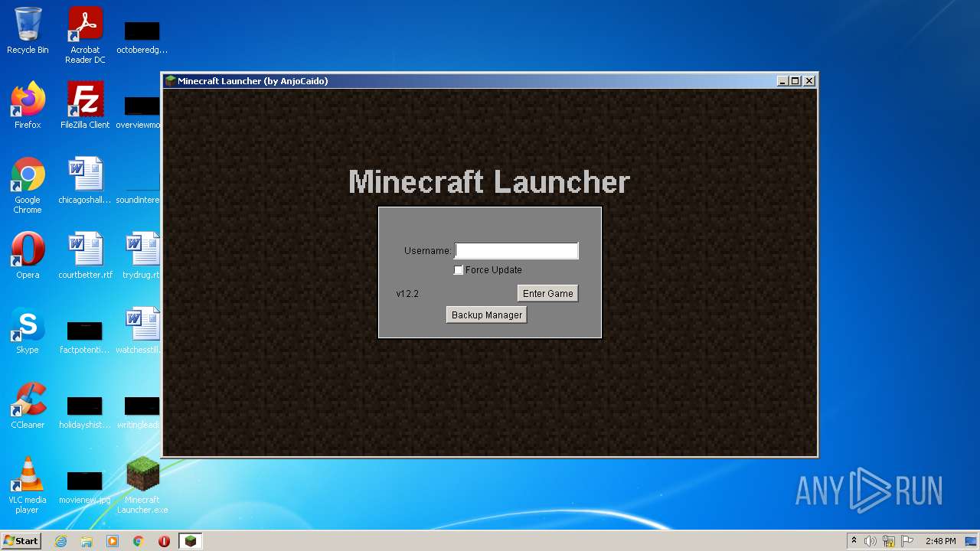Select the Google Chrome desktop icon

tap(28, 185)
